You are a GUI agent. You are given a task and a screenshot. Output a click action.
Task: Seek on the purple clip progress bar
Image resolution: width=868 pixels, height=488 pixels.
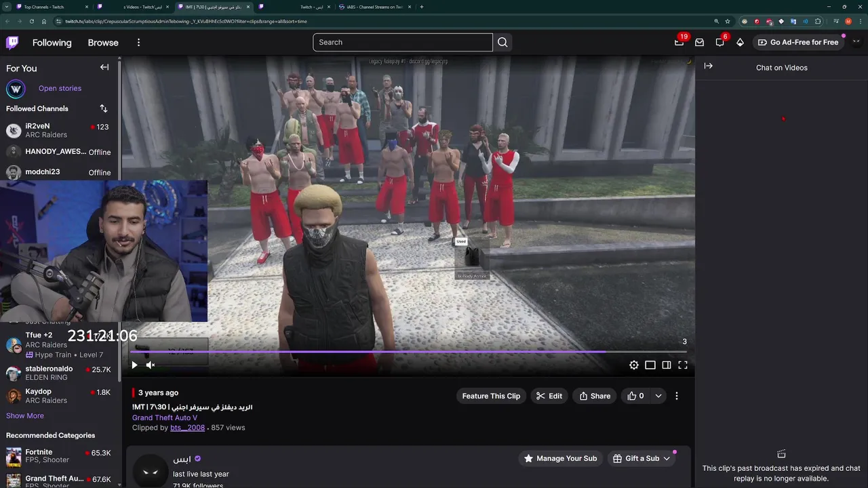[x=408, y=352]
